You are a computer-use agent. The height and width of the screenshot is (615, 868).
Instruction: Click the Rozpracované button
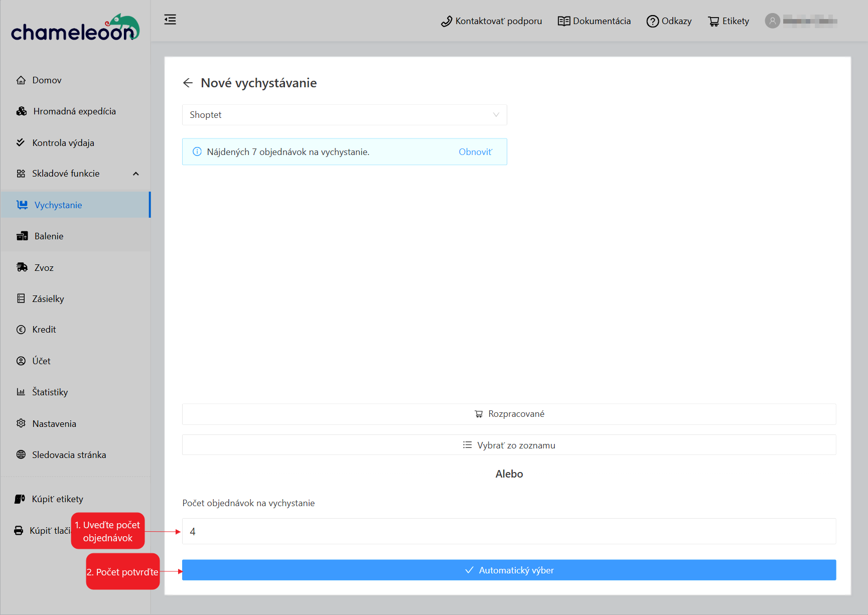click(x=509, y=414)
